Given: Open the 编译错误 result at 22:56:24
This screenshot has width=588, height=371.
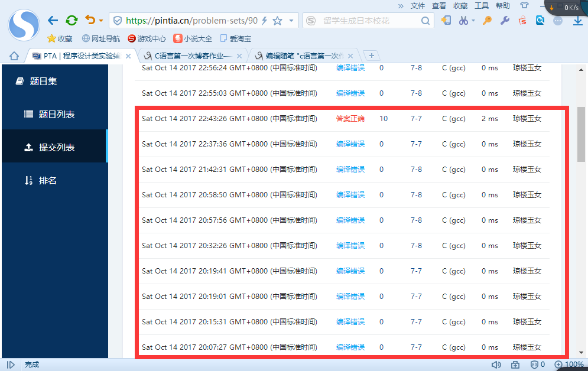Looking at the screenshot, I should pos(350,68).
